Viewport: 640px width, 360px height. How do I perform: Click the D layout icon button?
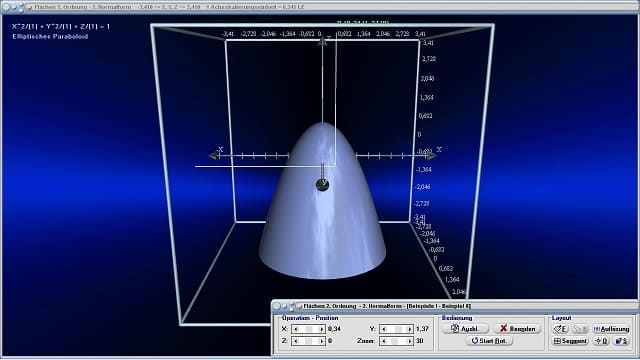pyautogui.click(x=601, y=341)
